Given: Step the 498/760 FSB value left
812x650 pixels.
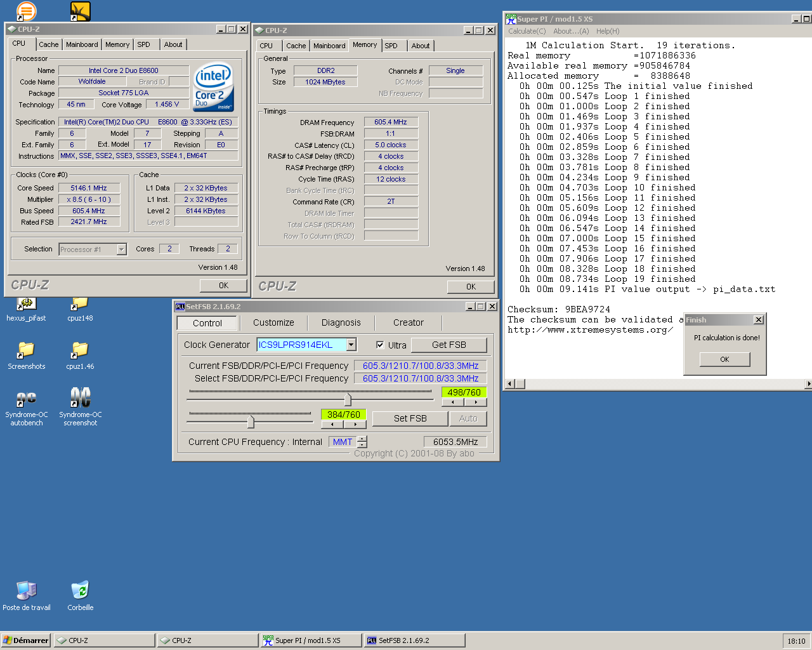Looking at the screenshot, I should tap(453, 402).
